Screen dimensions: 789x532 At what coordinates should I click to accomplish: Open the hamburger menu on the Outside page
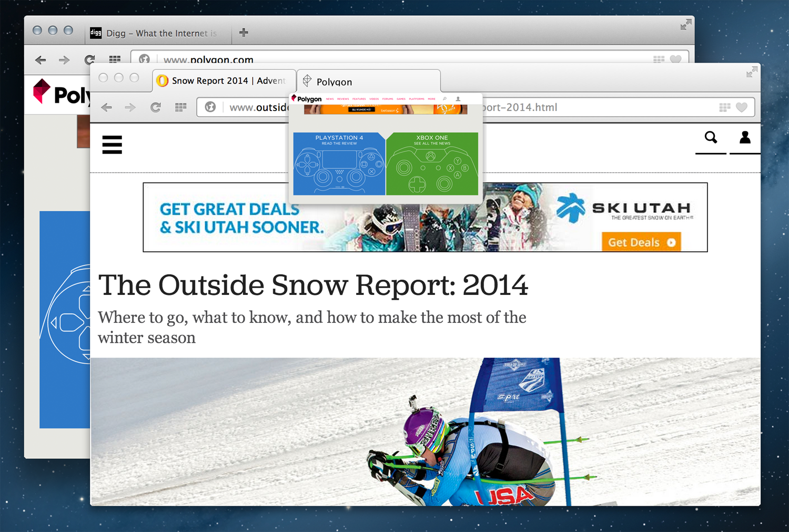pyautogui.click(x=112, y=145)
